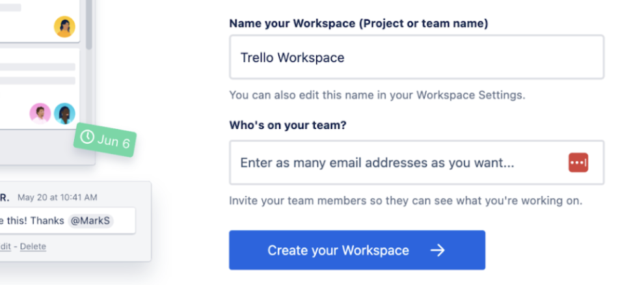Image resolution: width=644 pixels, height=285 pixels.
Task: Click the 'Who's on your team?' label
Action: (288, 125)
